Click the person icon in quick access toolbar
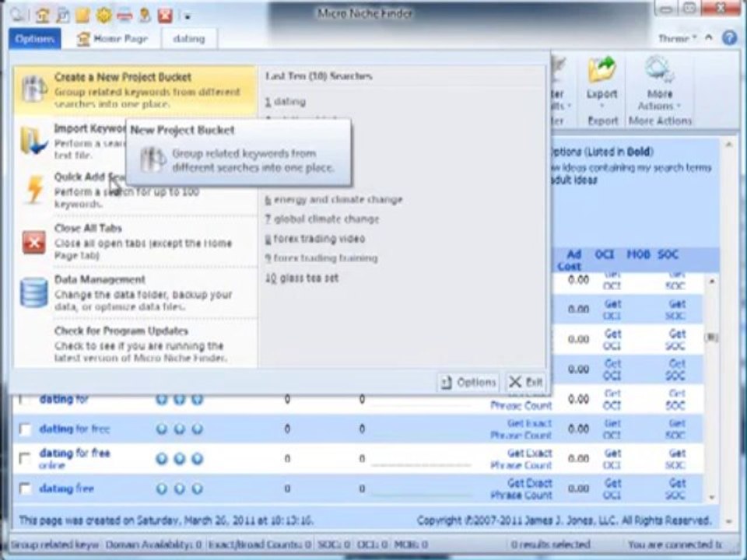This screenshot has height=560, width=747. (145, 16)
